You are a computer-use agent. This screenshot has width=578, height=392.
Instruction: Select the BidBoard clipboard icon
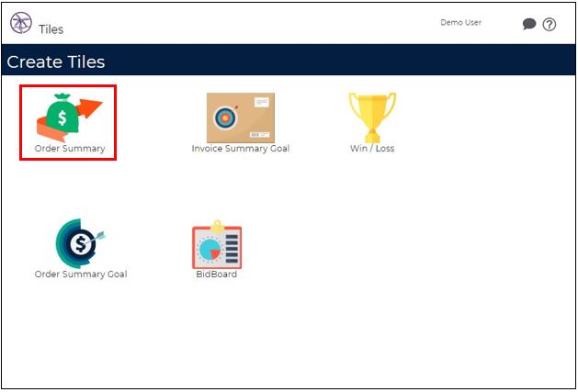pos(217,244)
